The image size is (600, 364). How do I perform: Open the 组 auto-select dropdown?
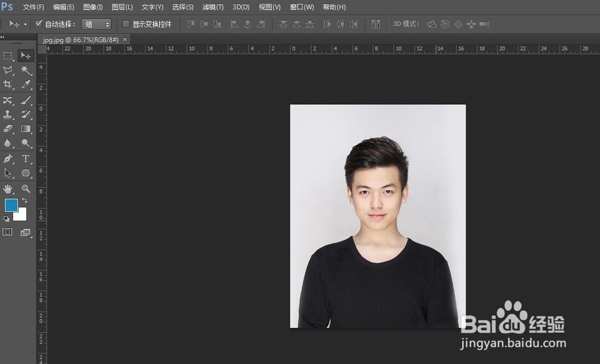click(96, 25)
